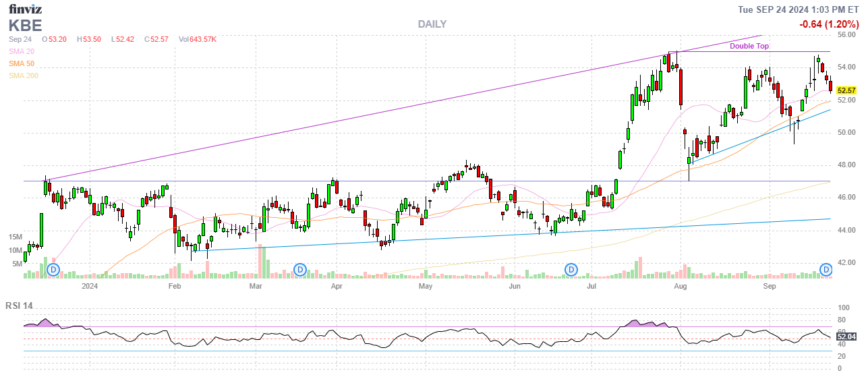Viewport: 868px width, 379px height.
Task: Click the yellow 52.57 current price tag
Action: click(x=846, y=90)
